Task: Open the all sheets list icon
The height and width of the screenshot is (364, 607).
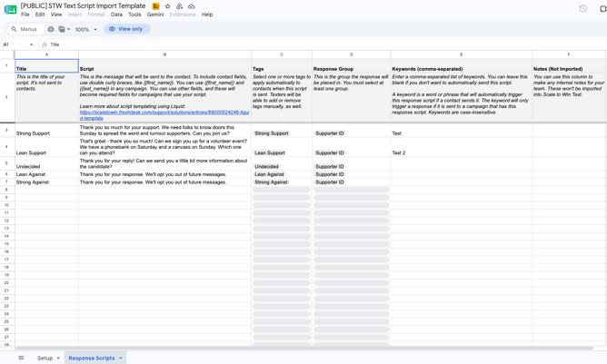Action: click(x=21, y=358)
